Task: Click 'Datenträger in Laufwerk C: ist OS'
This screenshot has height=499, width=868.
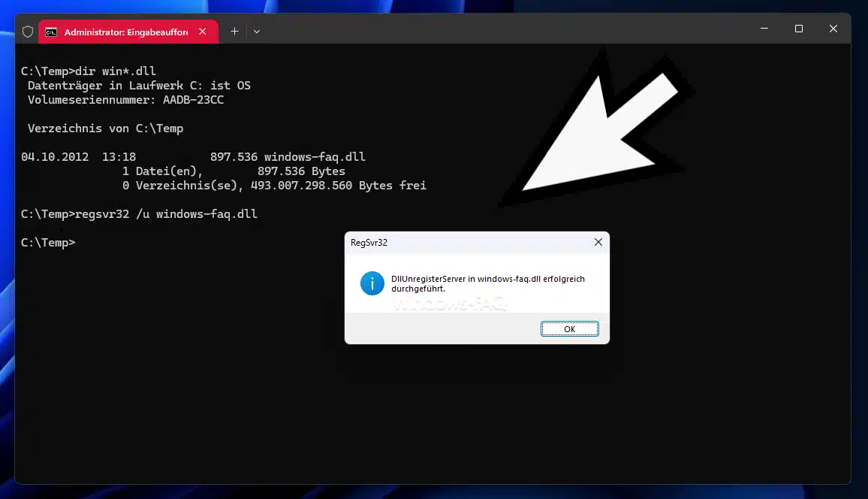Action: click(139, 85)
